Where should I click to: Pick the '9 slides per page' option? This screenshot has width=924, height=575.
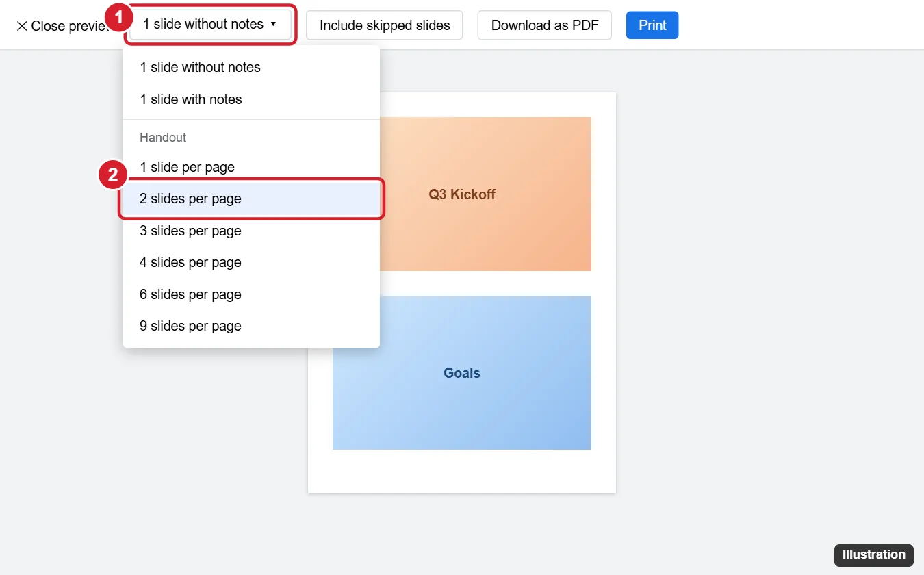(251, 326)
